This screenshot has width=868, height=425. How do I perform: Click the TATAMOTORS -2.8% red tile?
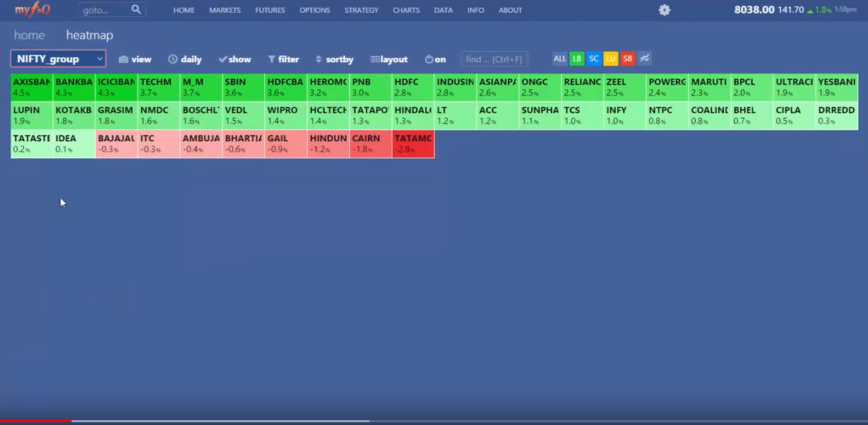(413, 144)
